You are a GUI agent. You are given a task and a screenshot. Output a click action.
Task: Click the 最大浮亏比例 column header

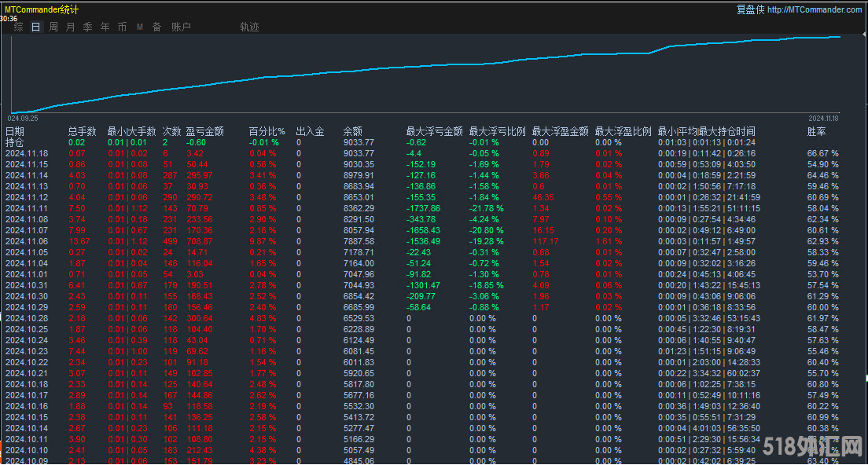pyautogui.click(x=497, y=131)
